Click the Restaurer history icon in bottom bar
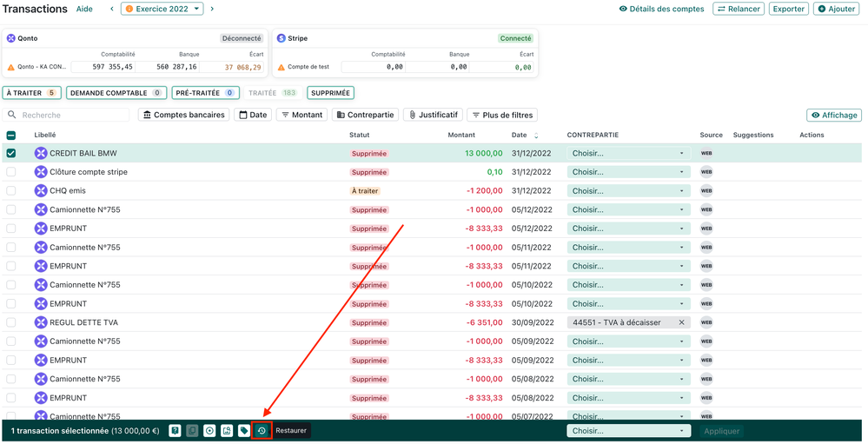Screen dimensions: 868x444 pyautogui.click(x=262, y=431)
